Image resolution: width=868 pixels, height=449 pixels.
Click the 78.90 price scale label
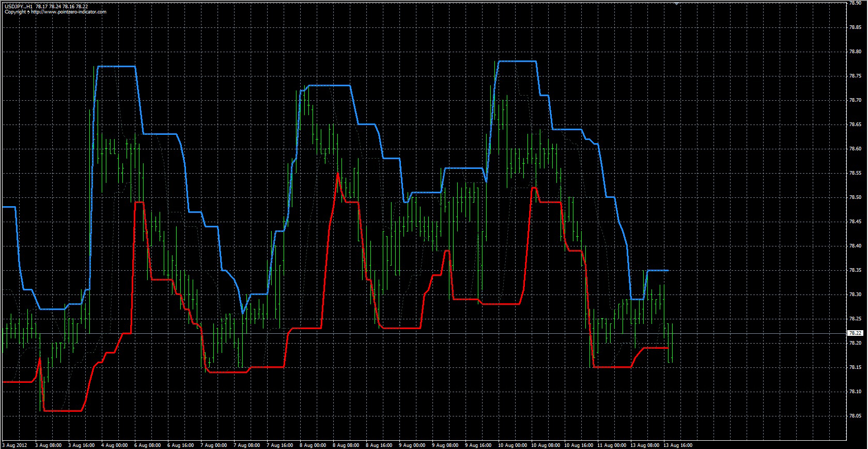tap(855, 3)
